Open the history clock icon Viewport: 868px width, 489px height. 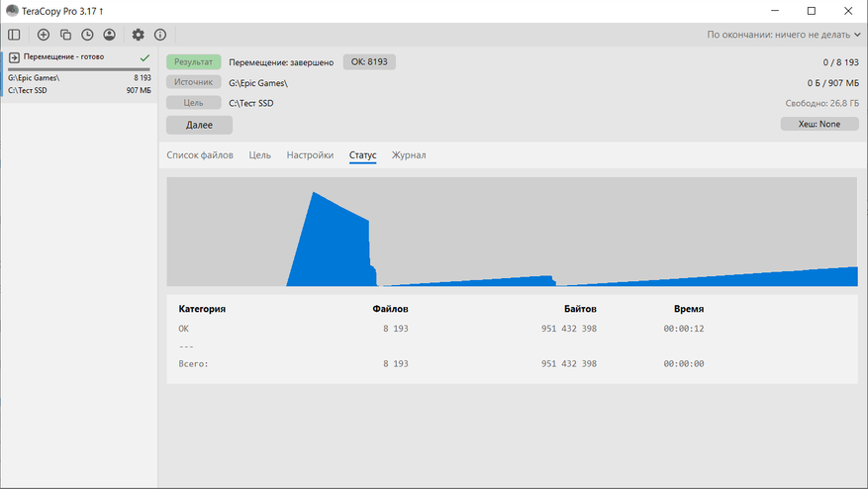(x=87, y=35)
